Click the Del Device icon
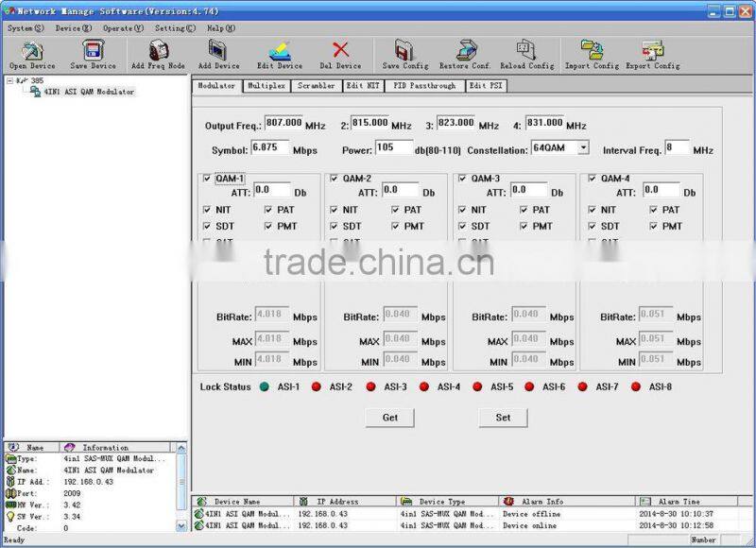Screen dimensions: 756x548 point(342,52)
